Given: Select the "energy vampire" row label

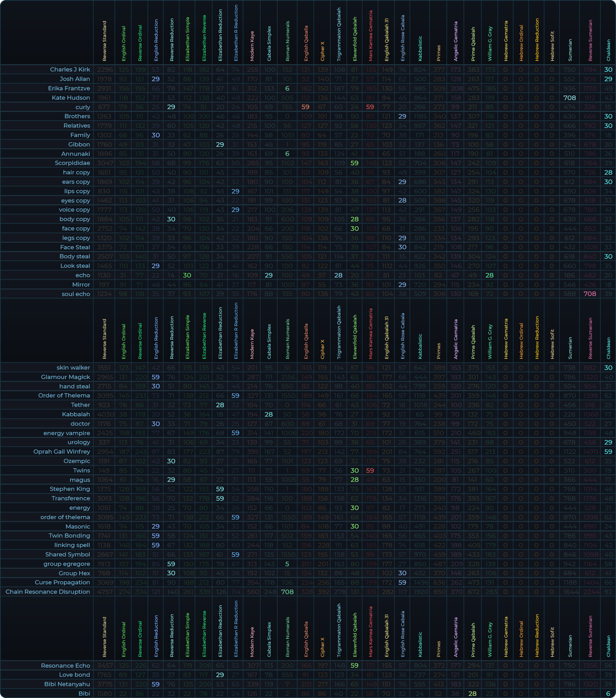Looking at the screenshot, I should (x=67, y=433).
